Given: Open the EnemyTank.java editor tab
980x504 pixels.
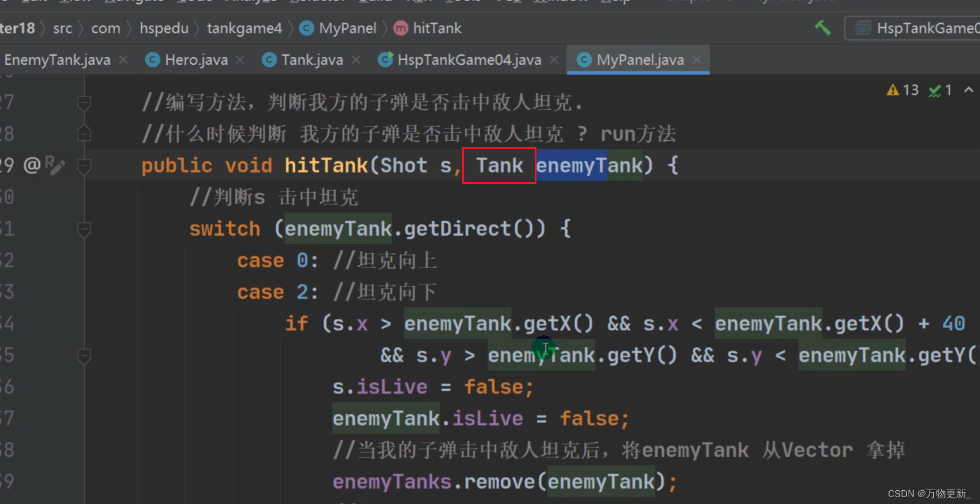Looking at the screenshot, I should [57, 60].
